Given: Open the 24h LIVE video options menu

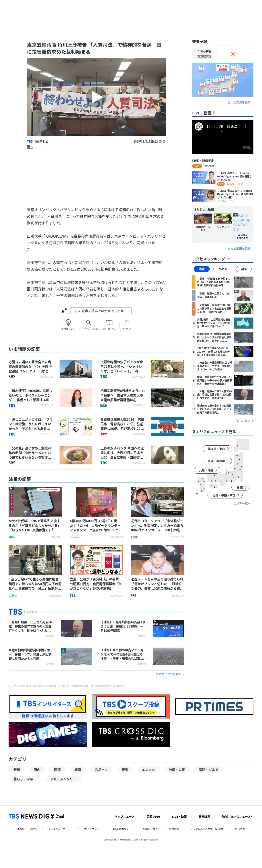Looking at the screenshot, I should pos(246,127).
